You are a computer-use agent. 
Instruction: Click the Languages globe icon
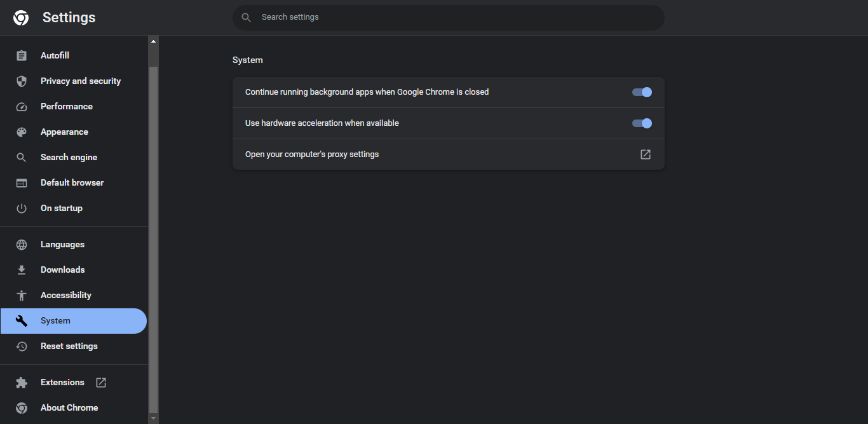click(22, 245)
